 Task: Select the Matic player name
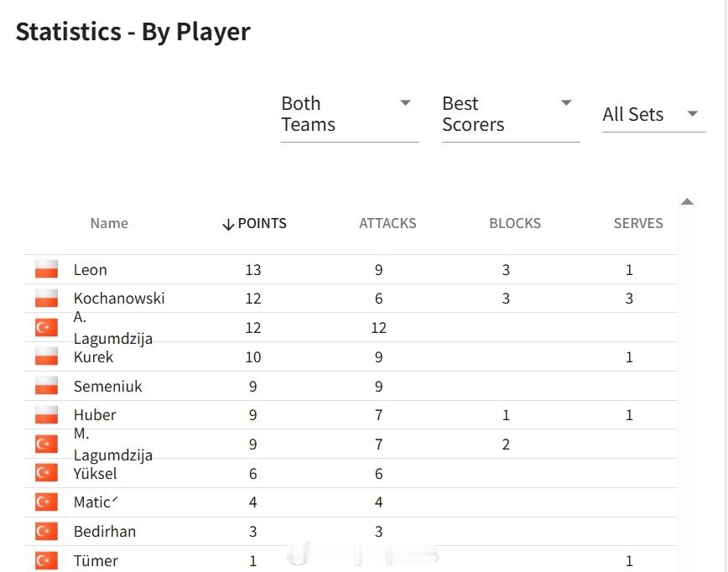[96, 502]
